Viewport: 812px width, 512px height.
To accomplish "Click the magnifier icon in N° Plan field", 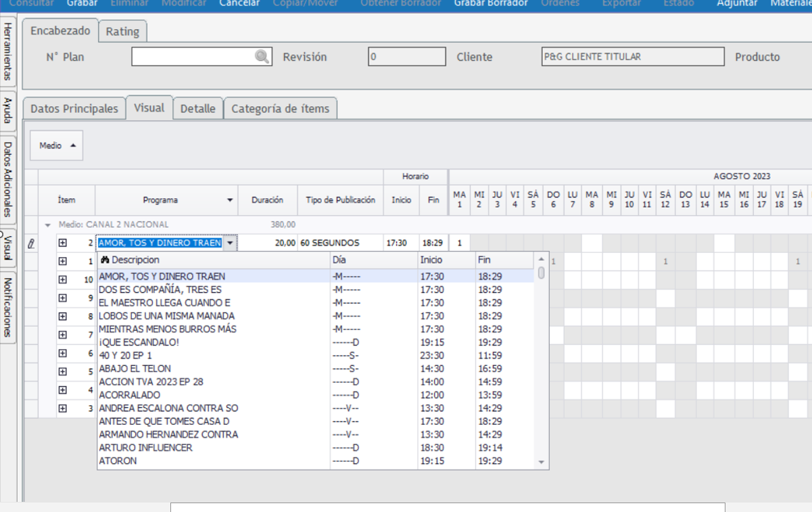I will click(x=262, y=57).
